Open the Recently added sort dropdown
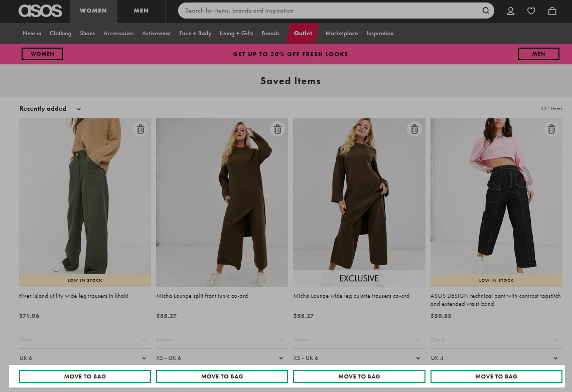This screenshot has width=572, height=392. [x=50, y=109]
